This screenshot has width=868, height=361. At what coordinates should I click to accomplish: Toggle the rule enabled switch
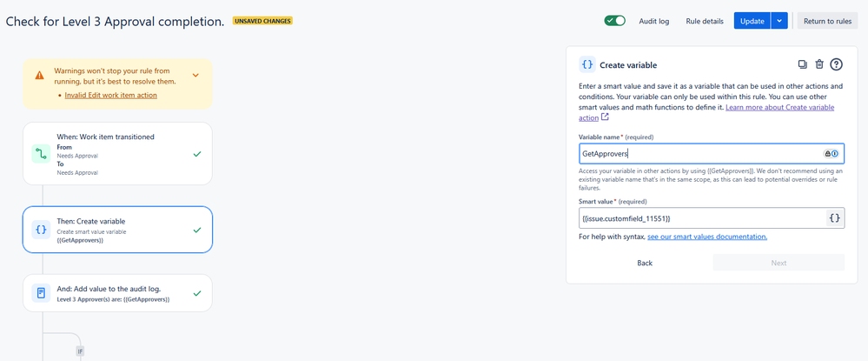614,21
